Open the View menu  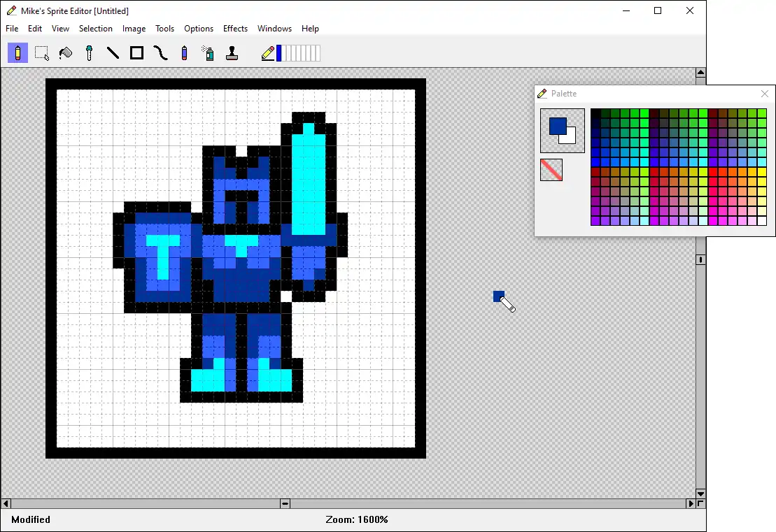[x=60, y=29]
